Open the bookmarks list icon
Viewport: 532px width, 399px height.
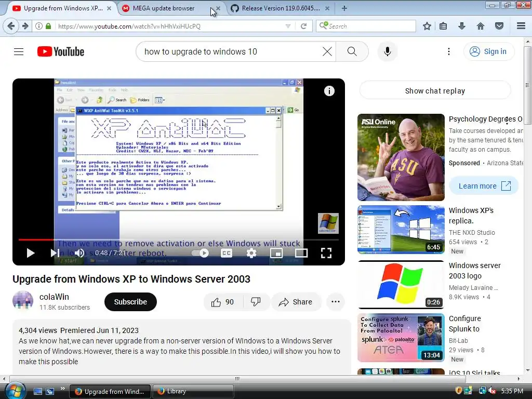443,26
